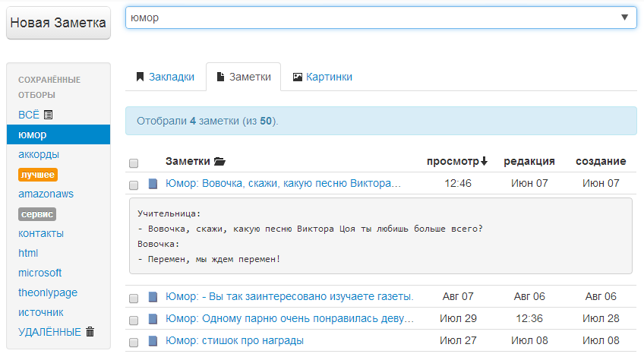Click the document icon on Заметки tab
The height and width of the screenshot is (357, 644).
(x=220, y=77)
